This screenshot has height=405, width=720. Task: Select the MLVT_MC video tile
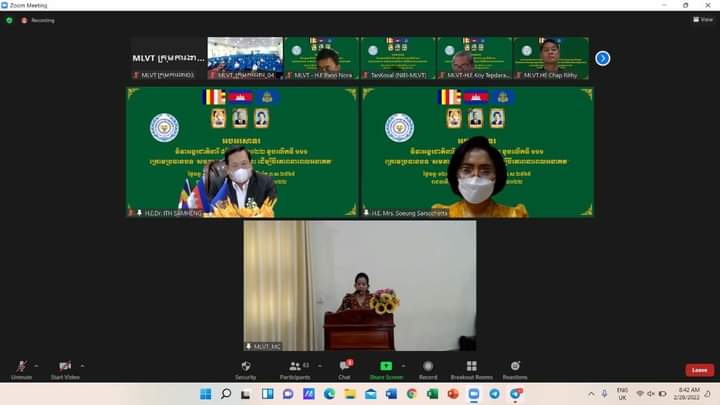(x=359, y=285)
